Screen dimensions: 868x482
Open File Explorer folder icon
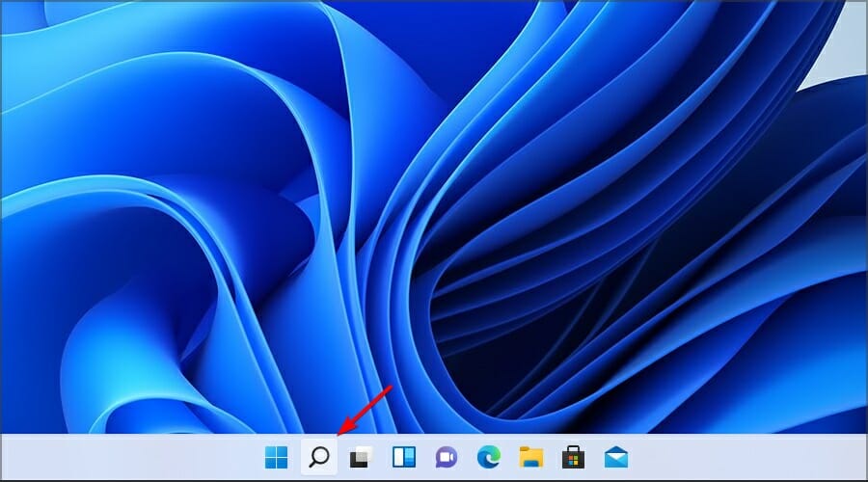530,457
